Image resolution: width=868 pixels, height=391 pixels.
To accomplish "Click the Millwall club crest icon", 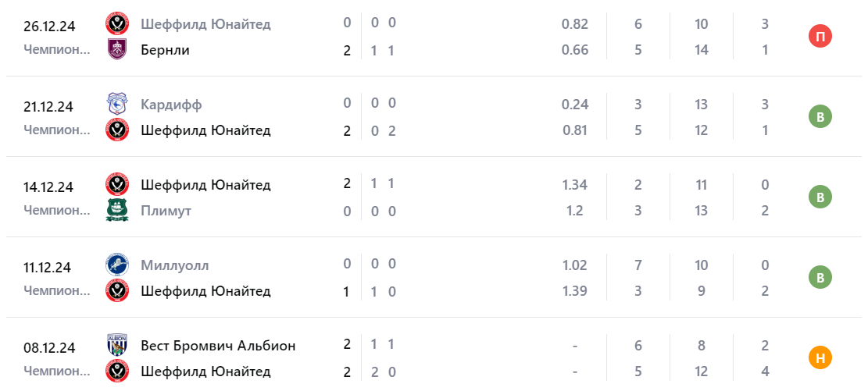I will [116, 265].
